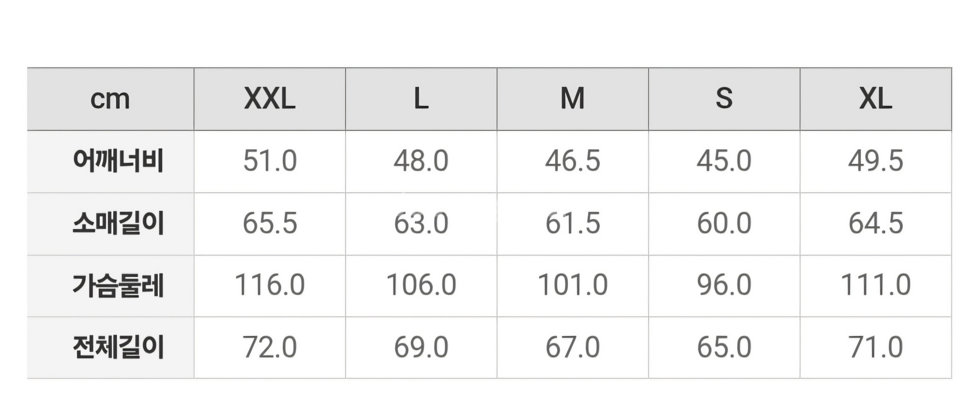Select the L size column header
Screen dimensions: 980x415
point(421,100)
